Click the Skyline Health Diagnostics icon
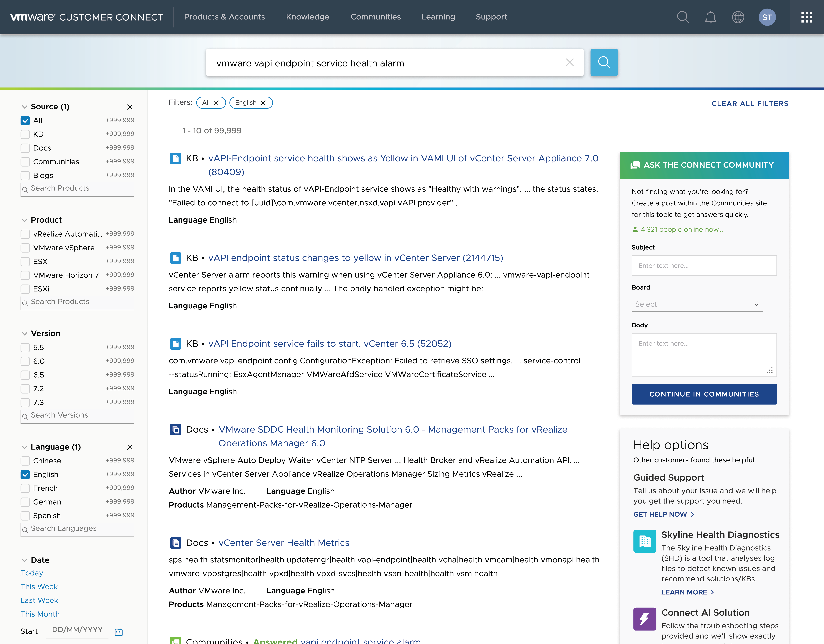The height and width of the screenshot is (644, 824). point(645,541)
